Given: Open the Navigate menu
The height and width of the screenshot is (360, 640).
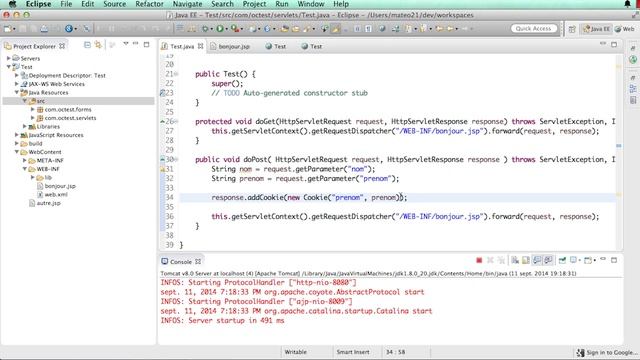Looking at the screenshot, I should pos(187,4).
